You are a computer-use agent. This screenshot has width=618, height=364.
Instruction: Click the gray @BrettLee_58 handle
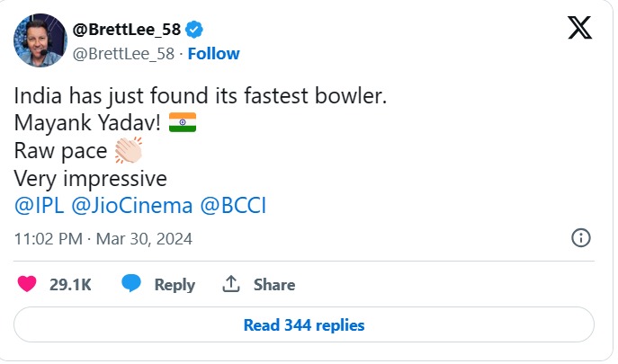click(x=122, y=53)
